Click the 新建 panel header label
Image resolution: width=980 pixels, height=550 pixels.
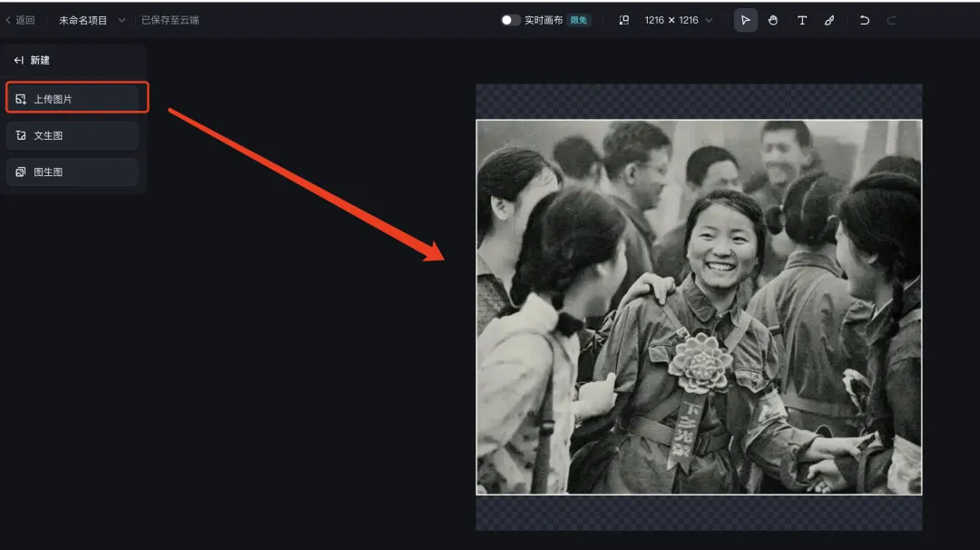(x=40, y=60)
